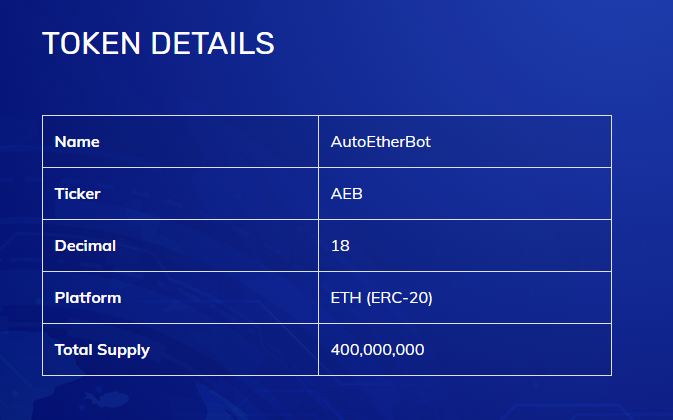Click the TOKEN DETAILS heading
This screenshot has height=420, width=673.
pyautogui.click(x=158, y=43)
